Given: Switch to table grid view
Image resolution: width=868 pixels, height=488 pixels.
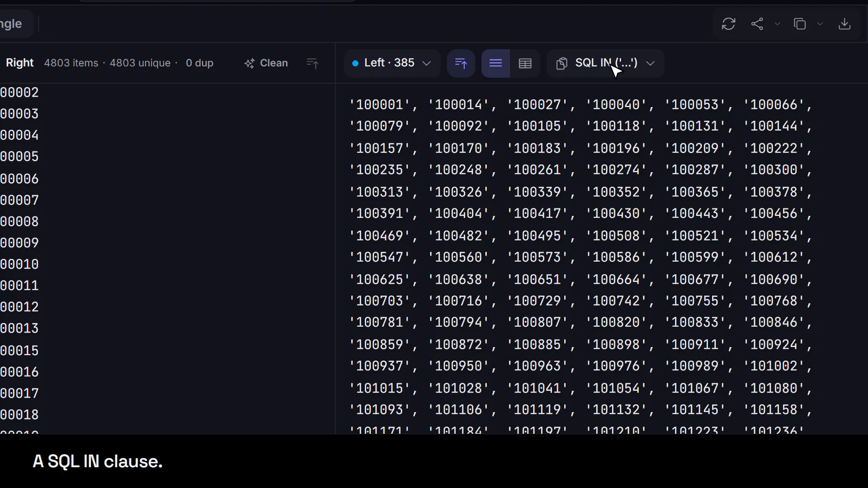Looking at the screenshot, I should pos(525,63).
